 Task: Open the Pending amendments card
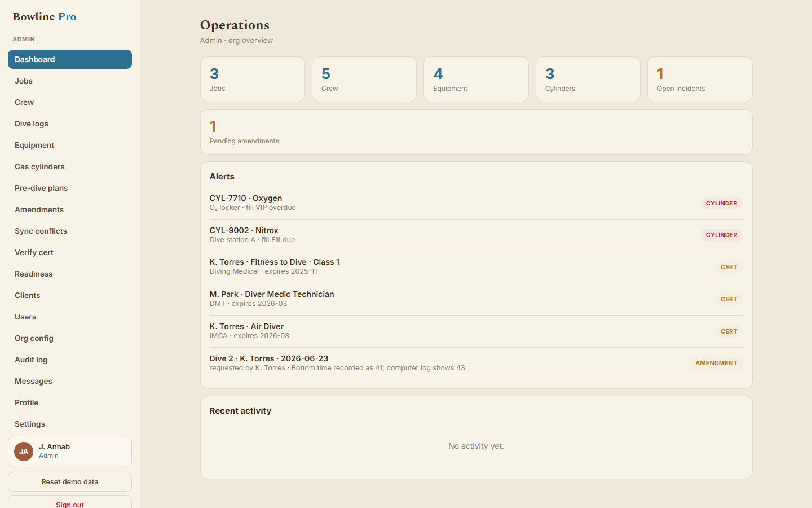476,132
